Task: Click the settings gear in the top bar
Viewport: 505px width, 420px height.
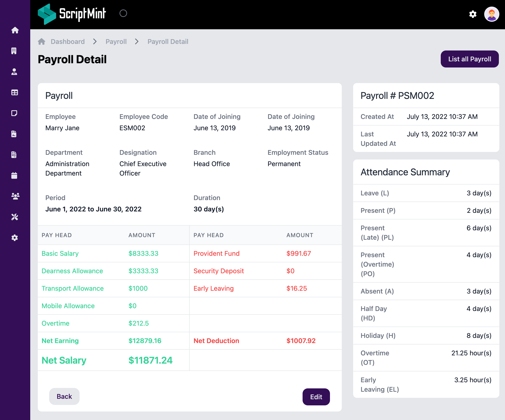Action: [x=473, y=14]
